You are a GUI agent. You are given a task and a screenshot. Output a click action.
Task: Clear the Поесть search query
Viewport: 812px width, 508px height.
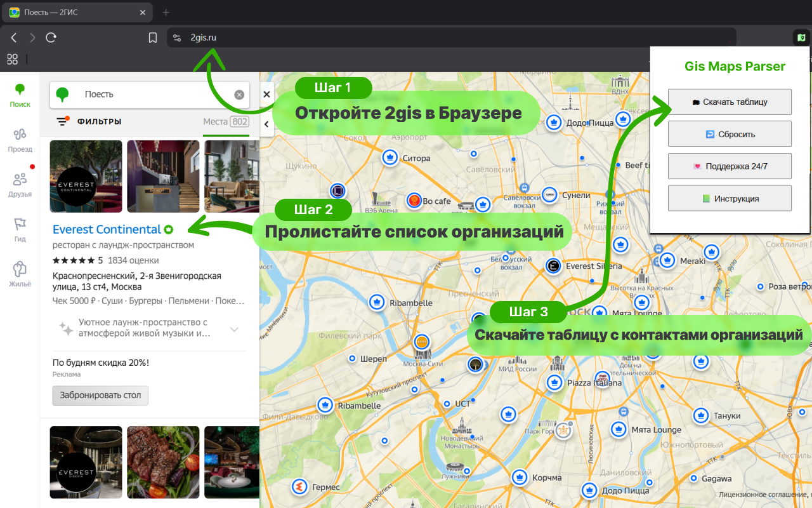(239, 95)
